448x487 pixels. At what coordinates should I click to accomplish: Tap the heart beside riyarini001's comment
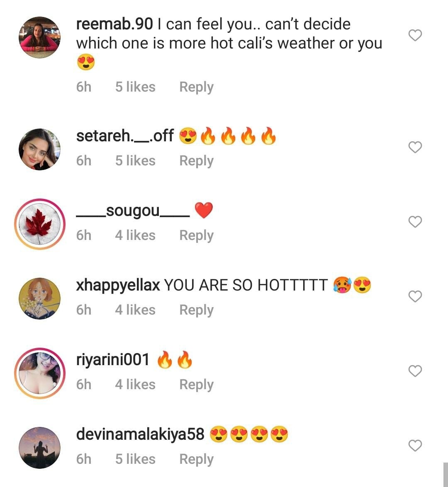pos(415,371)
